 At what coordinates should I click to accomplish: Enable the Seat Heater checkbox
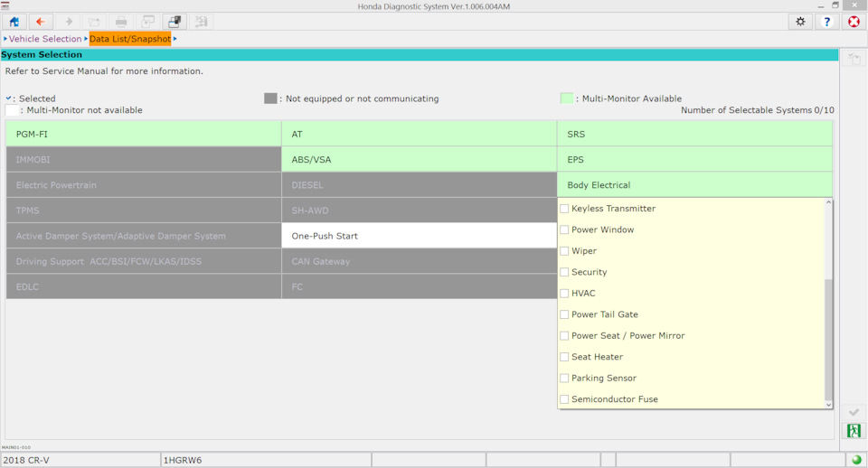(x=564, y=357)
